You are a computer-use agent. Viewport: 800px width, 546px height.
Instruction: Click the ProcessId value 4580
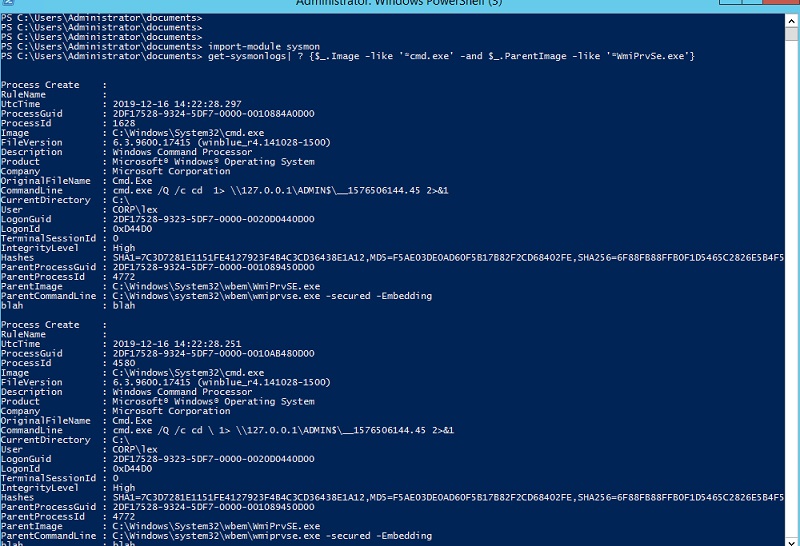point(124,363)
